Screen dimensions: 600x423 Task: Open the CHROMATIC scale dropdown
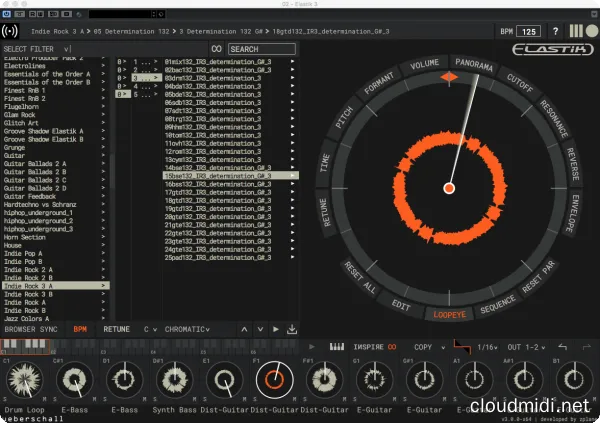[186, 329]
